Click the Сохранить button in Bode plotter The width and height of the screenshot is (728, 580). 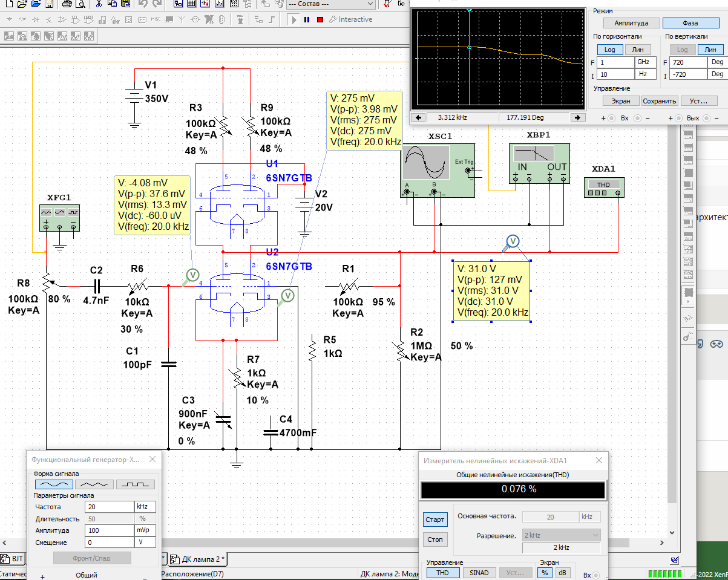tap(660, 101)
